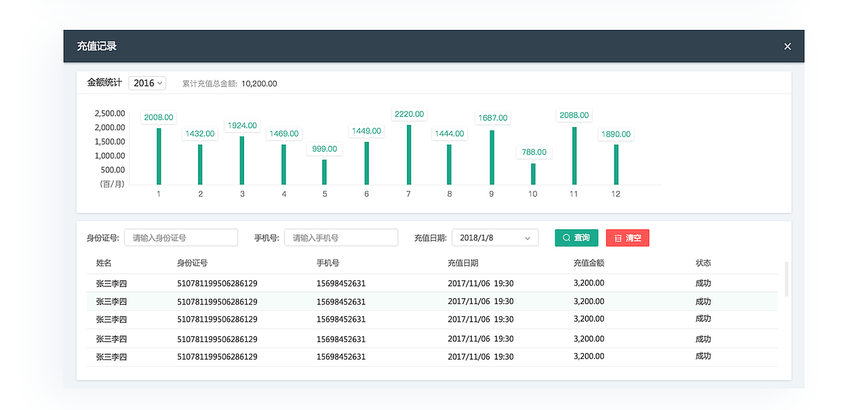Close the 充值记录 dialog
Image resolution: width=868 pixels, height=410 pixels.
point(787,46)
